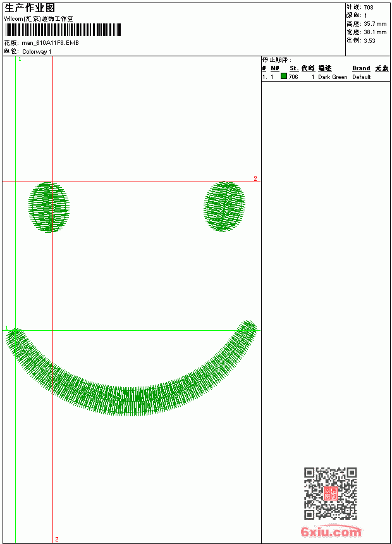Open the 6xiu.com watermark link
Image resolution: width=392 pixels, height=544 pixels.
coord(331,531)
